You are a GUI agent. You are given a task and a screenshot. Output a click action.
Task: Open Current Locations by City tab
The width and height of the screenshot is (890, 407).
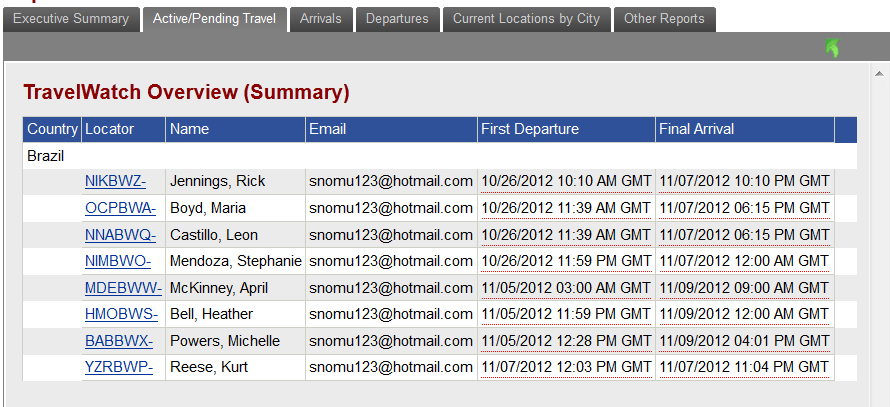(526, 19)
